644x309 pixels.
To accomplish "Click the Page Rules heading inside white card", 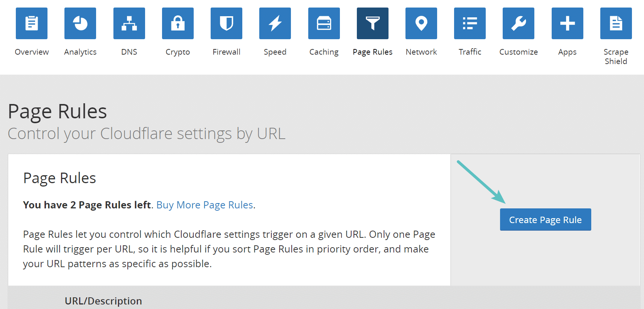I will pyautogui.click(x=60, y=178).
